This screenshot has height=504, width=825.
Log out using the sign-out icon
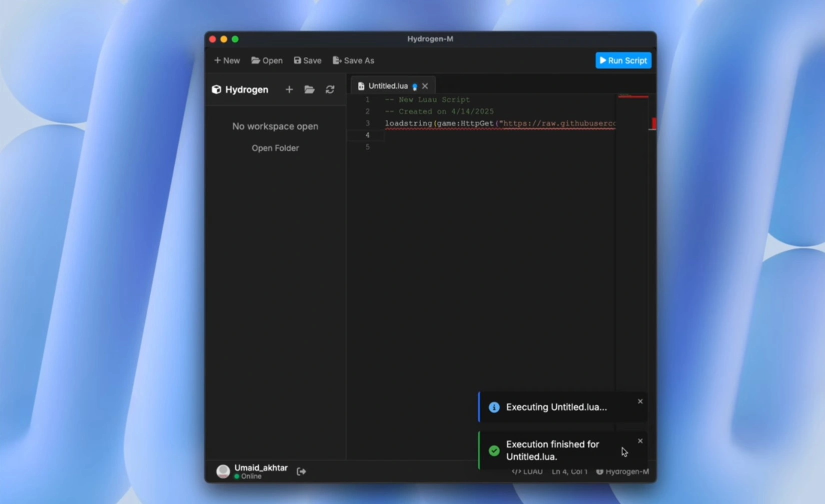(x=301, y=471)
